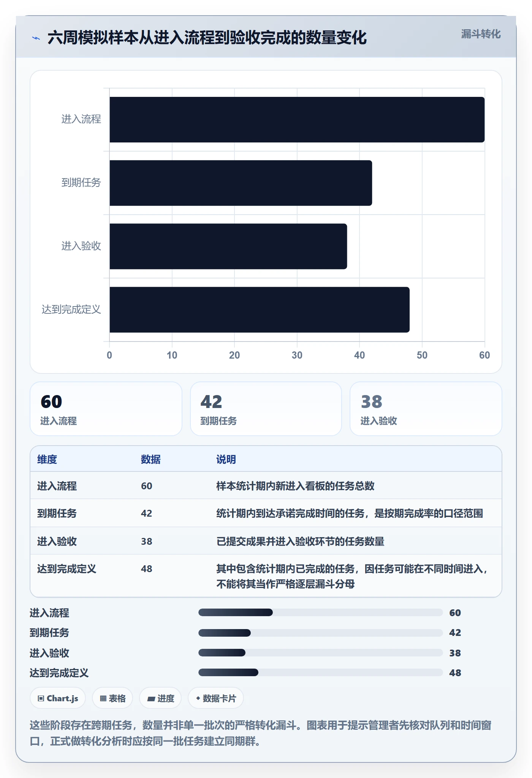
Task: Click the 达到完成定义 progress bar
Action: coord(321,672)
